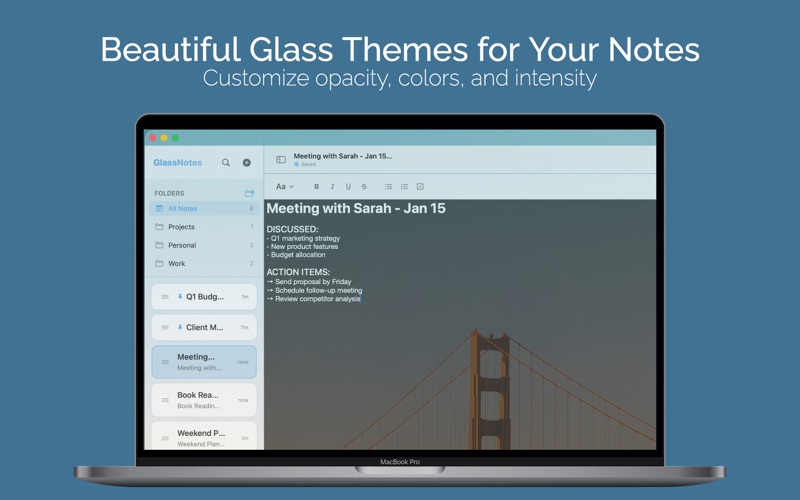Screen dimensions: 800x500
Task: Click drag handle icon on Client M... note
Action: pos(165,328)
